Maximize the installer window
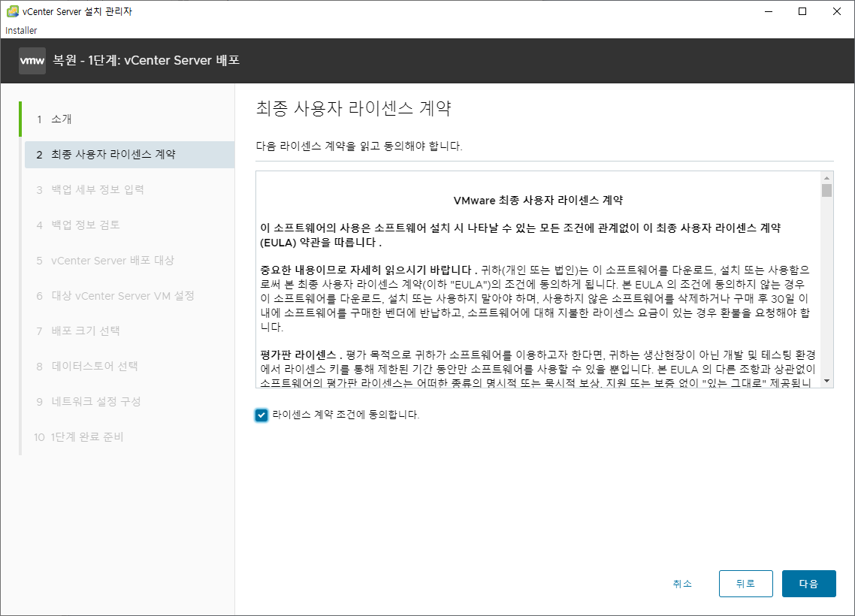 [802, 11]
